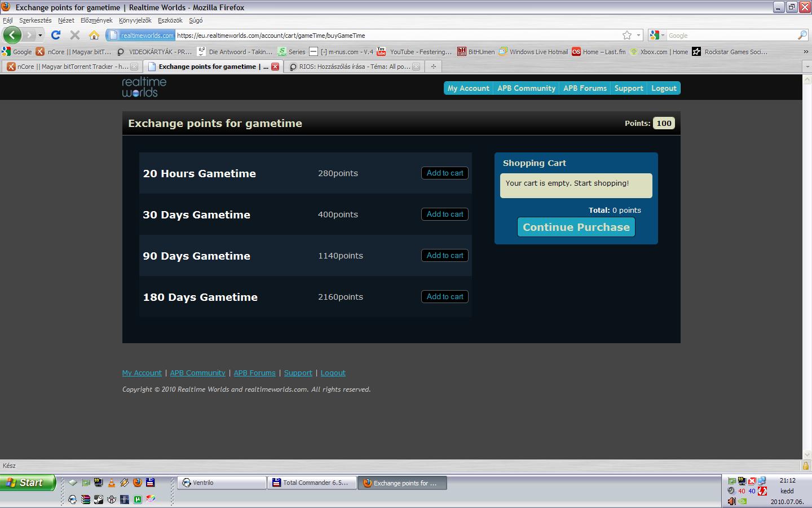Open the back/forward history dropdown arrow
The image size is (812, 508).
[40, 35]
